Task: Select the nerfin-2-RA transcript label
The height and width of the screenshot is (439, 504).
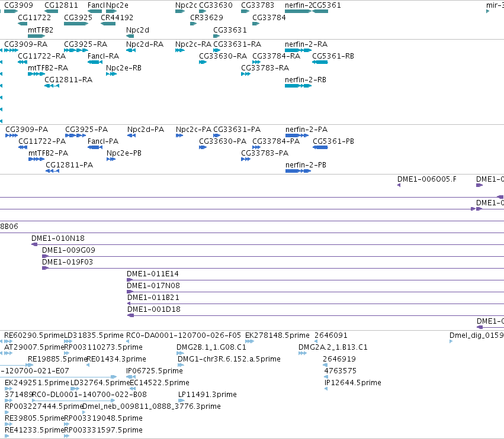Action: pos(306,44)
